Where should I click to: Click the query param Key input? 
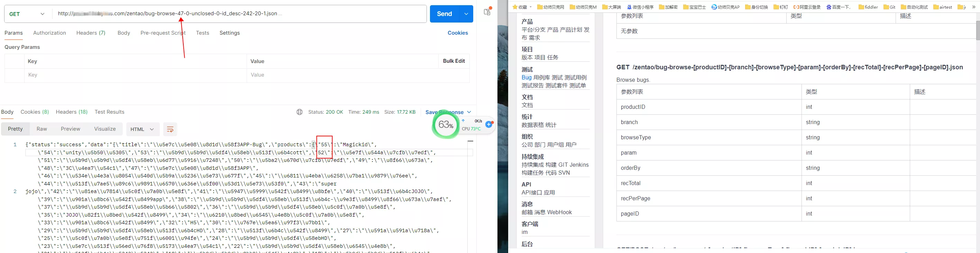135,75
